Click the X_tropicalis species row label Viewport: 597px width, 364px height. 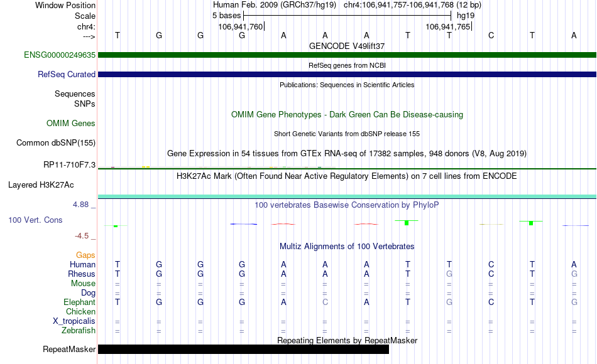74,321
